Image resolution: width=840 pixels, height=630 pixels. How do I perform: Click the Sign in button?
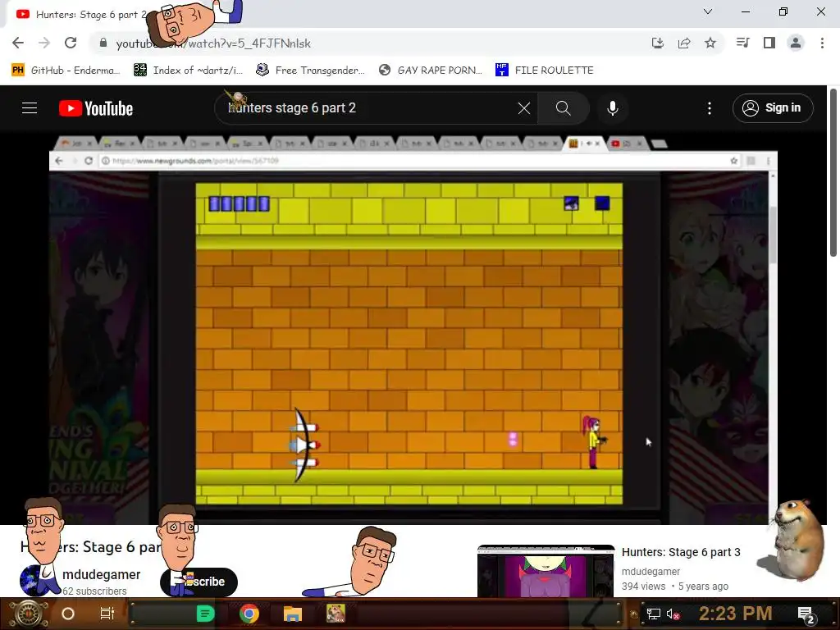click(x=773, y=108)
